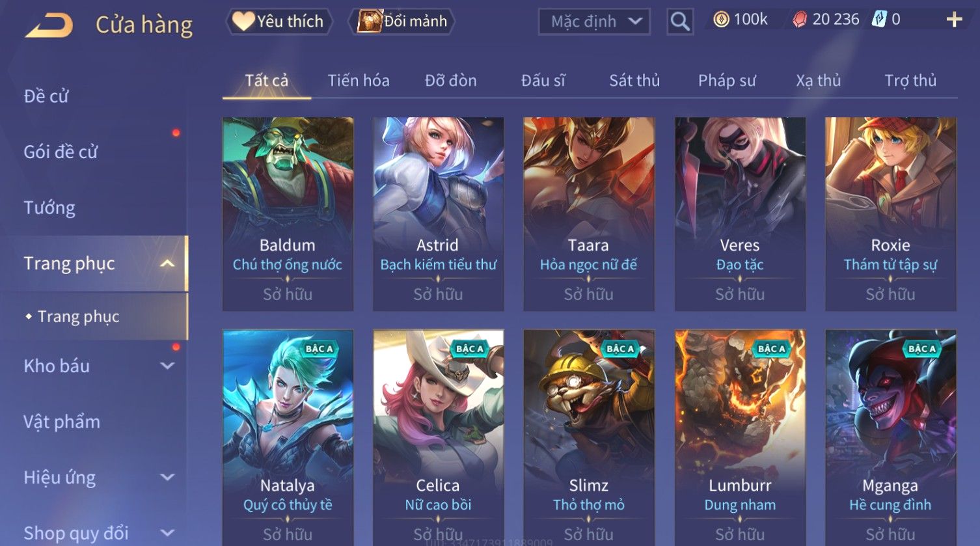This screenshot has height=546, width=980.
Task: Switch to the Pháp sư tab
Action: (x=727, y=81)
